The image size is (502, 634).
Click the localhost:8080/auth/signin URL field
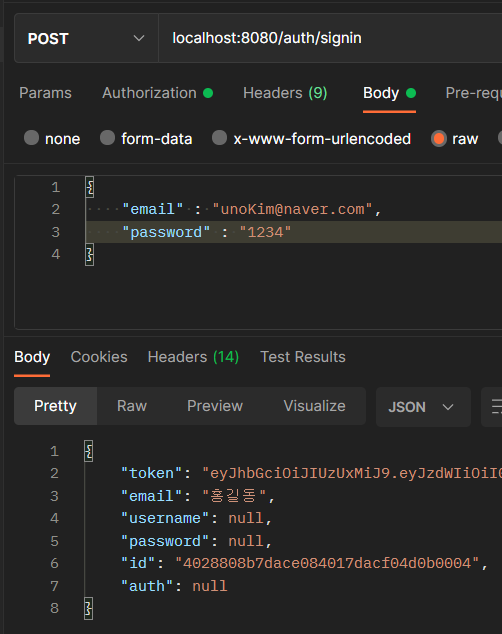330,38
